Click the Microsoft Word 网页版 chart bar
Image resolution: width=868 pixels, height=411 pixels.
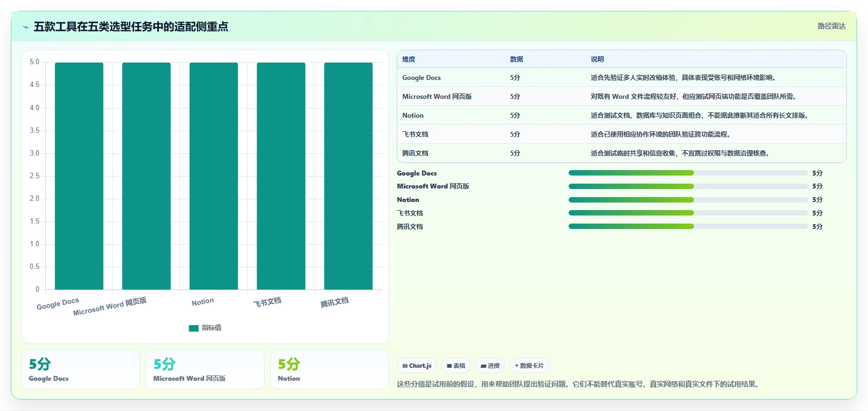click(x=146, y=176)
